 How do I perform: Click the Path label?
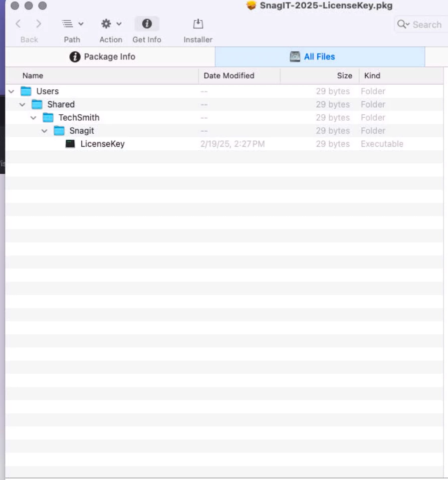72,40
